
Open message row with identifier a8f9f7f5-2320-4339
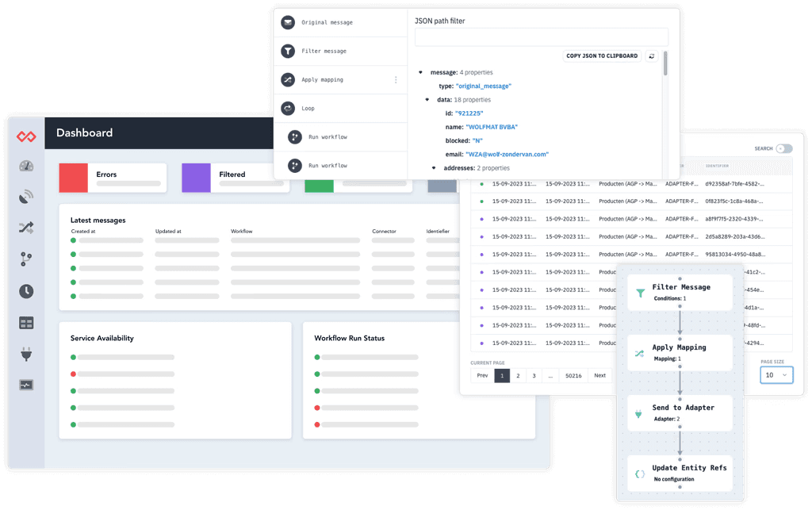pos(631,219)
